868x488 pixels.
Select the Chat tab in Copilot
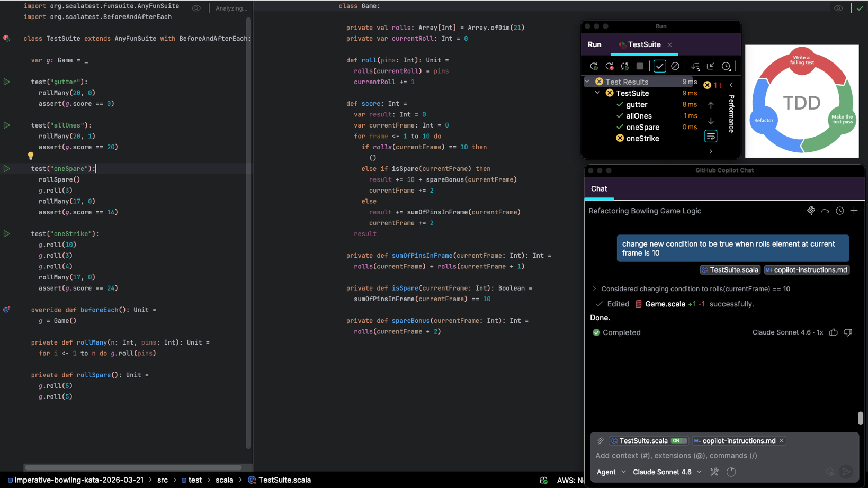[x=599, y=189]
